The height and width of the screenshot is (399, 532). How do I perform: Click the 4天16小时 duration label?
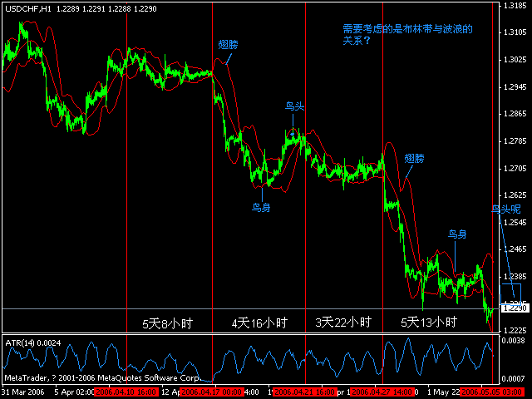click(x=259, y=323)
